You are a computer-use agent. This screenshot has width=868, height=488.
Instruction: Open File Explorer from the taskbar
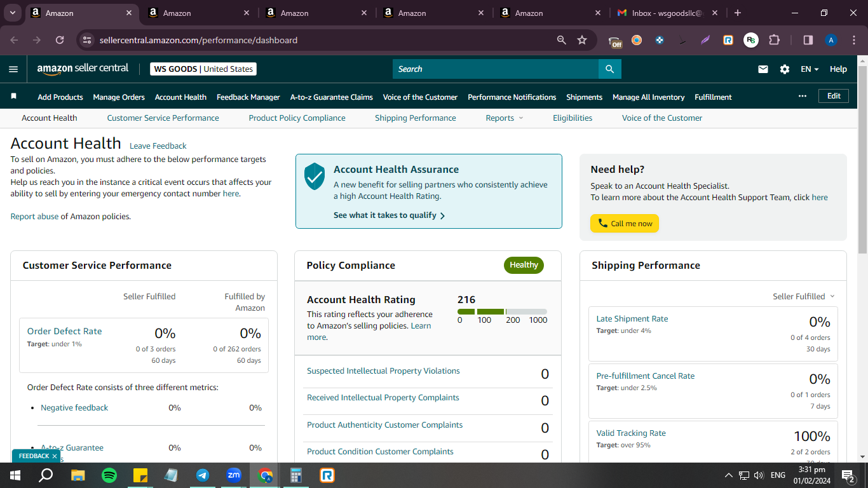click(78, 475)
